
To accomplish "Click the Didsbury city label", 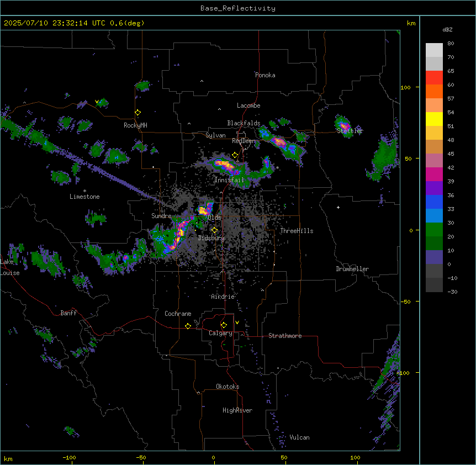I will coord(211,238).
